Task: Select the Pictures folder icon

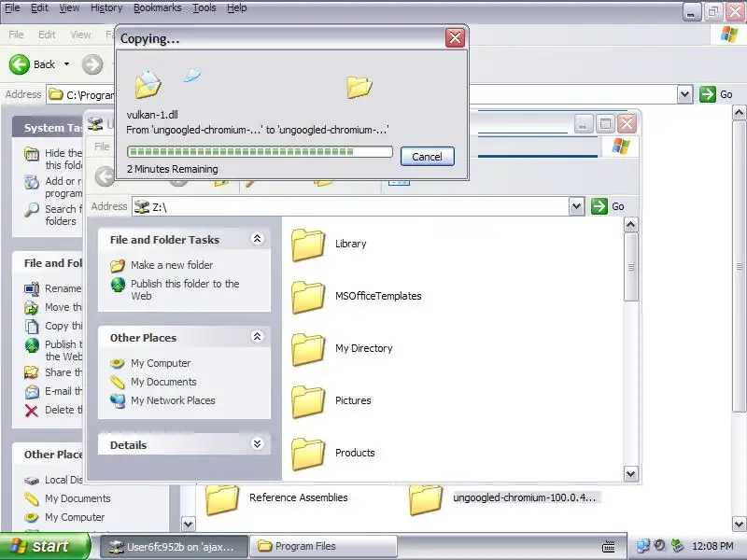Action: point(308,401)
